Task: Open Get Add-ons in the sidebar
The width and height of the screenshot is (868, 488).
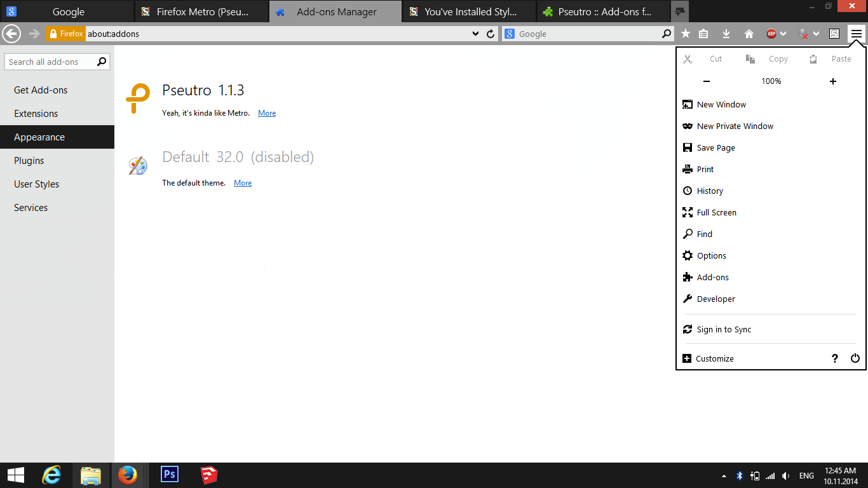Action: (57, 90)
